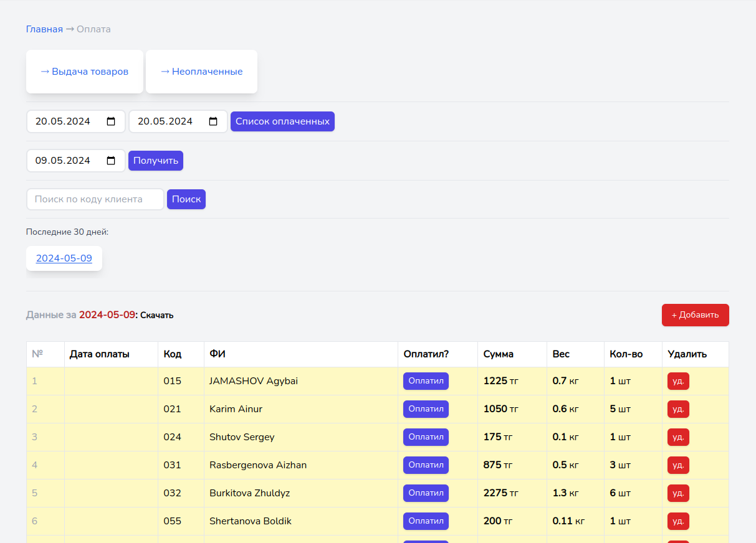The image size is (756, 543).
Task: Delete the Burkitova Zhuldyz entry
Action: tap(678, 493)
